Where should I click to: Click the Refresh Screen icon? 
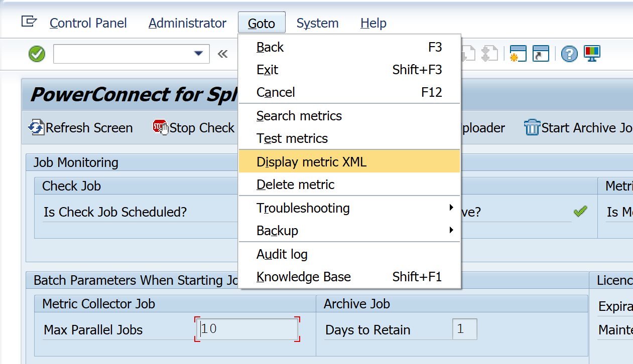pyautogui.click(x=36, y=128)
